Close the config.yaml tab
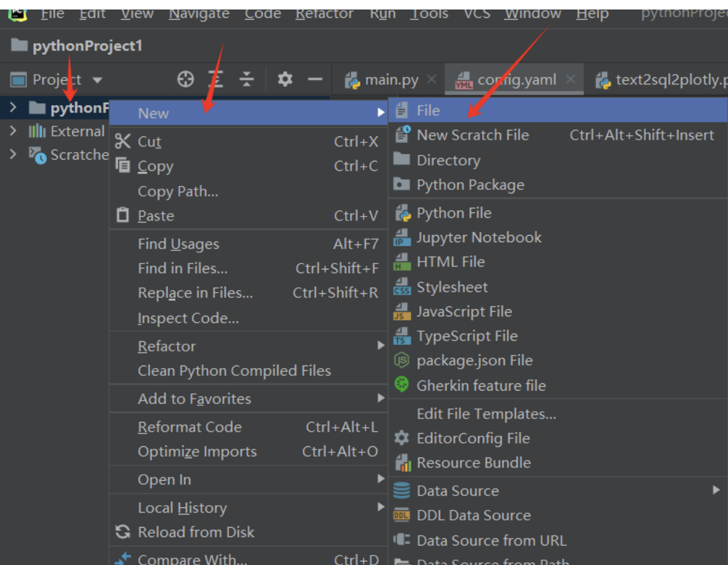Viewport: 728px width, 565px height. pyautogui.click(x=570, y=80)
